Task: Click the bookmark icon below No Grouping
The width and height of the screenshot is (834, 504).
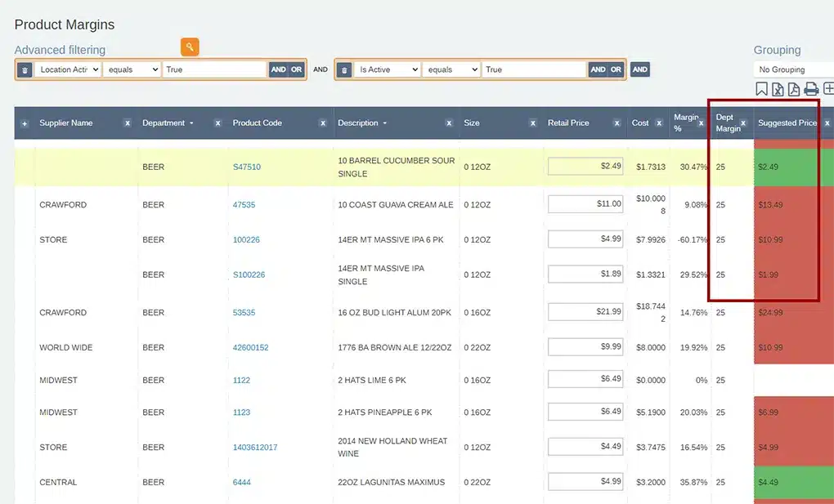Action: pos(761,89)
